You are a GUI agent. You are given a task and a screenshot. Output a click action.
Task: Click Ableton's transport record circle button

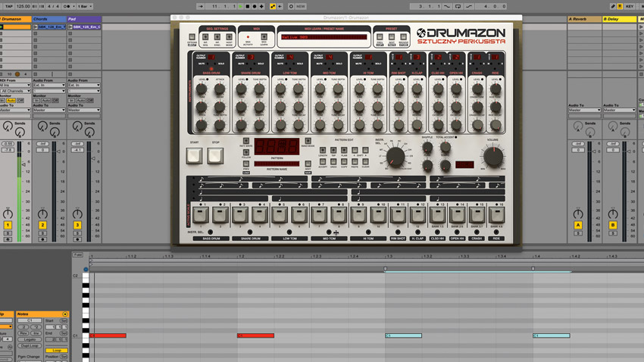255,6
